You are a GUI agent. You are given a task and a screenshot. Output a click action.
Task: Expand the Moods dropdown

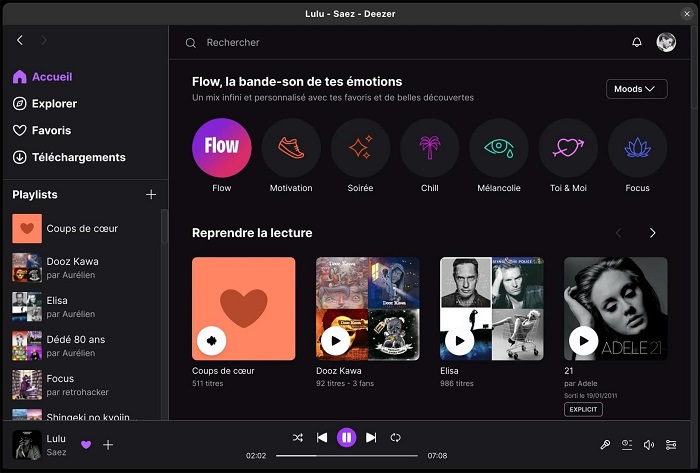click(637, 89)
